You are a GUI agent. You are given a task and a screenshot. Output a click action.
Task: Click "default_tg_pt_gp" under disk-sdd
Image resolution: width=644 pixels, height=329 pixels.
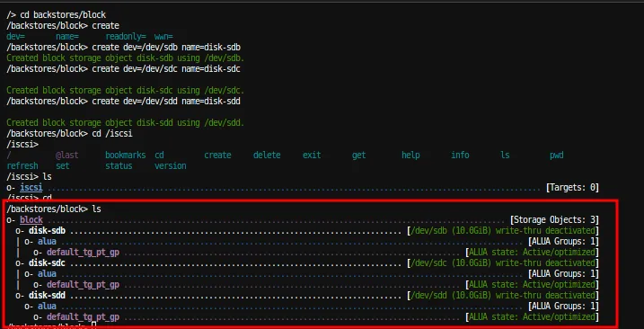(83, 316)
